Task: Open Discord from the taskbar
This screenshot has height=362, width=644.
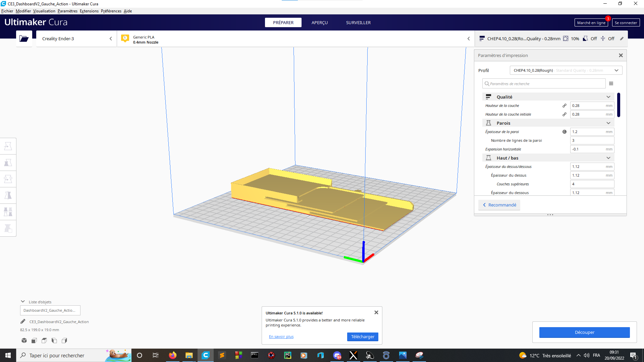Action: pyautogui.click(x=337, y=355)
